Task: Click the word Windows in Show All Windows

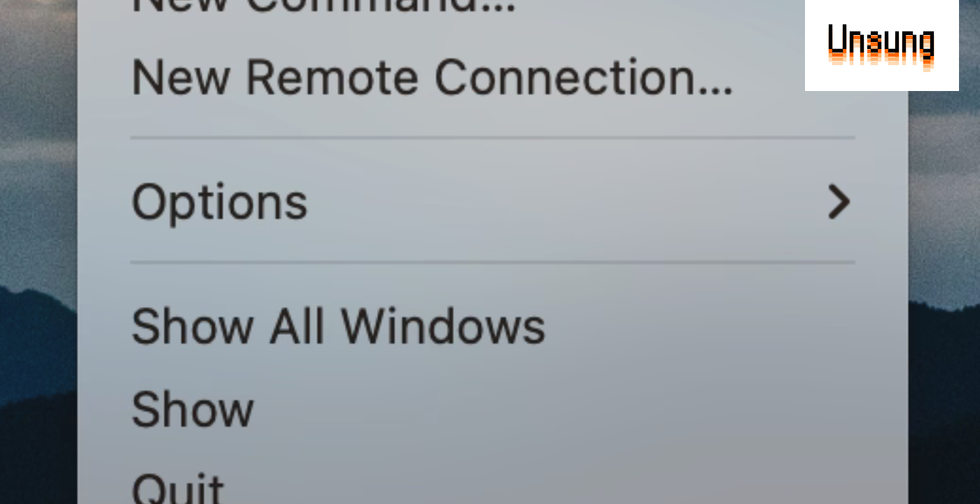Action: click(x=442, y=326)
